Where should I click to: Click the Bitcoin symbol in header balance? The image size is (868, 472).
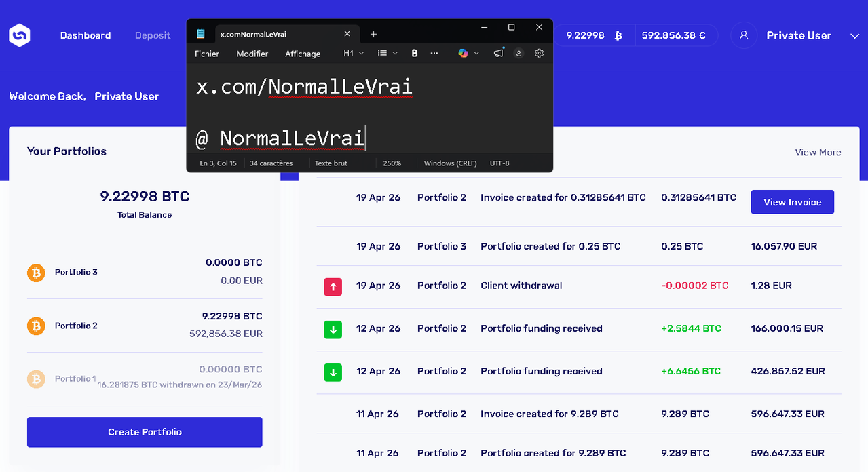point(618,35)
